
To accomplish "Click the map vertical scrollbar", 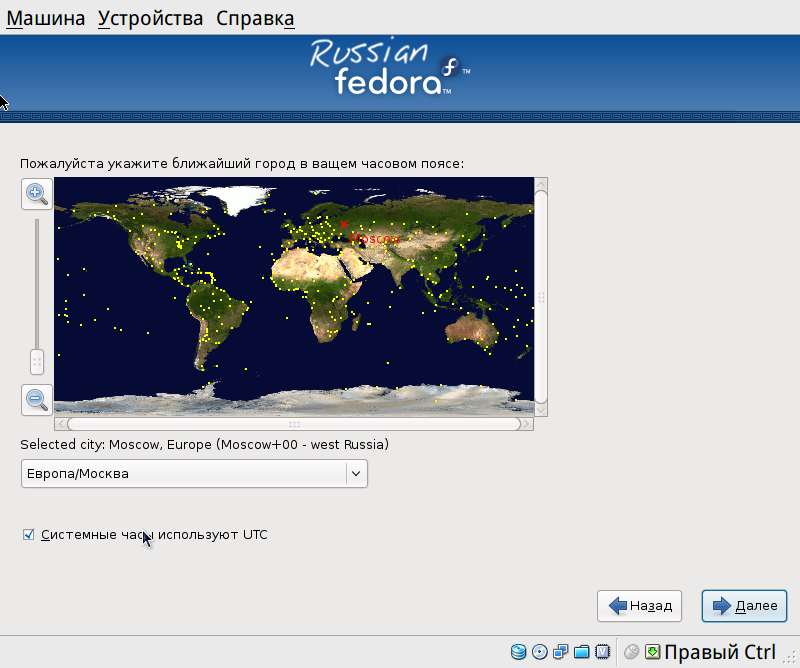I will 541,297.
